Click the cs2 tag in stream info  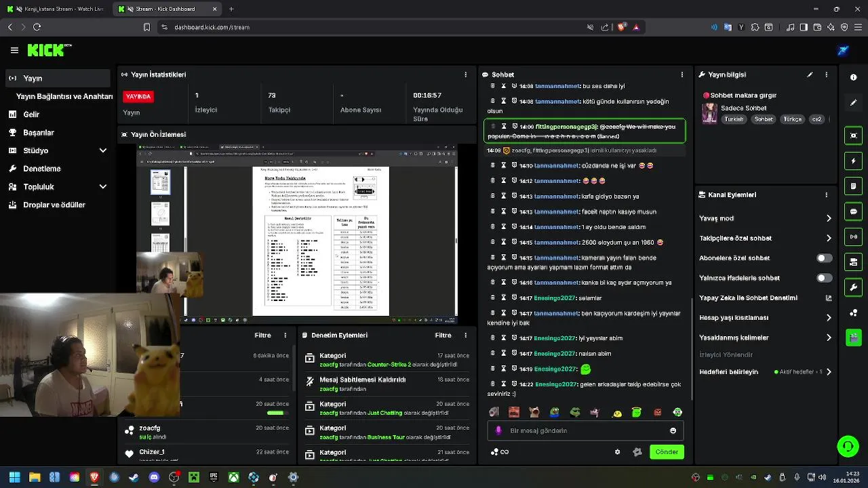[816, 119]
